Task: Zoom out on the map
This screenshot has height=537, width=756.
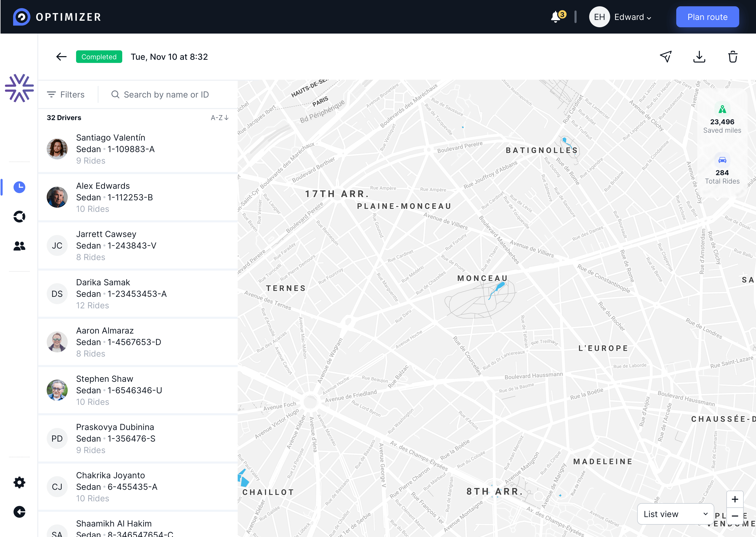Action: pos(734,516)
